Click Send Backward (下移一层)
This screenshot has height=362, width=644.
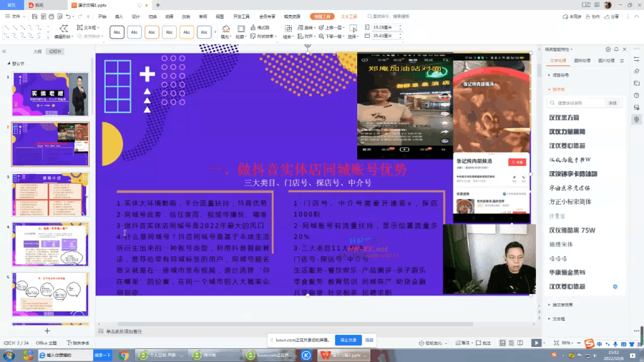[x=331, y=36]
